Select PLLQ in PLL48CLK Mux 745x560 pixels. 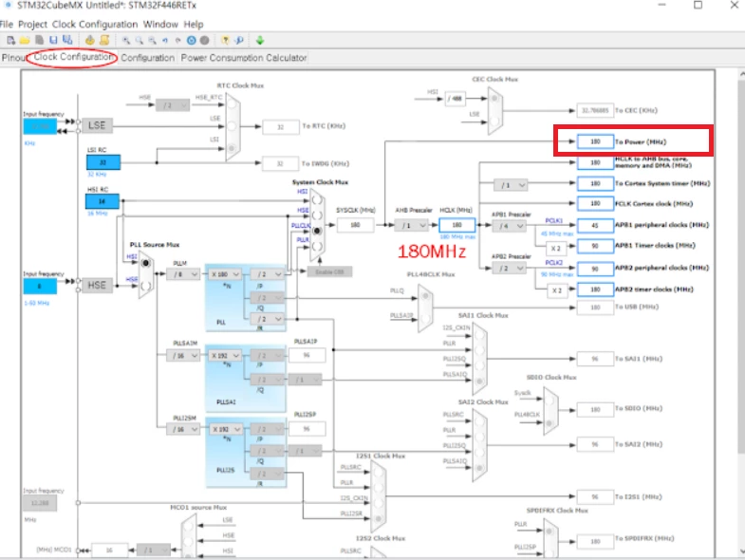click(425, 297)
